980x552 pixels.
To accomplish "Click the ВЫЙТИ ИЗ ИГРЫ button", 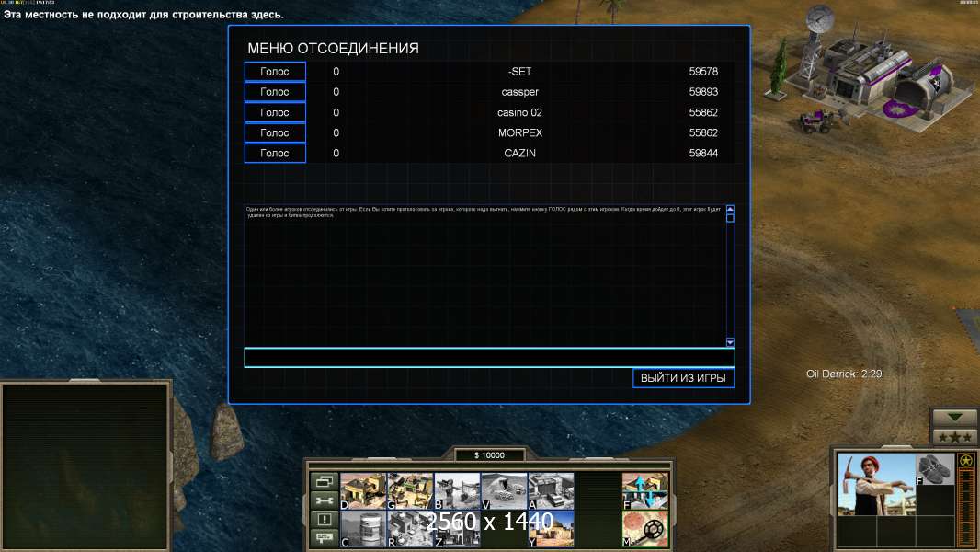I will click(x=683, y=378).
